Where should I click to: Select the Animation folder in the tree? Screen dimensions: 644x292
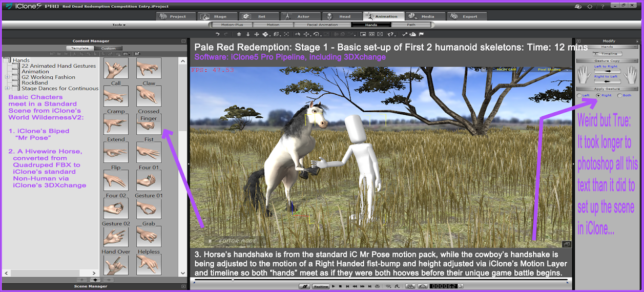(35, 72)
